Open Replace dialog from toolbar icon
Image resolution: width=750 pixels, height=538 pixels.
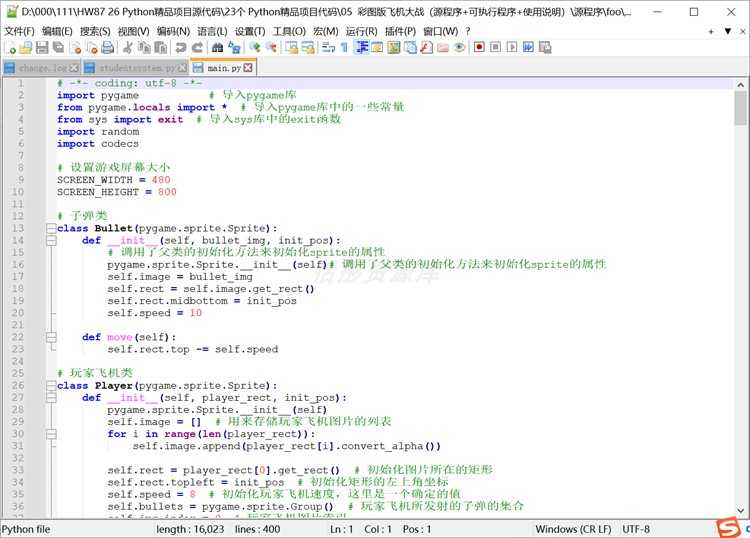click(x=234, y=47)
